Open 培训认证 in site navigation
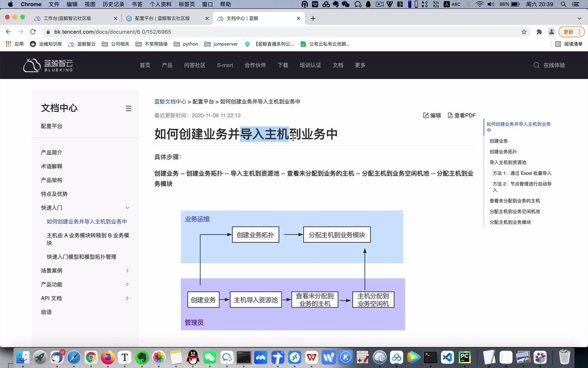This screenshot has height=368, width=588. pos(310,65)
